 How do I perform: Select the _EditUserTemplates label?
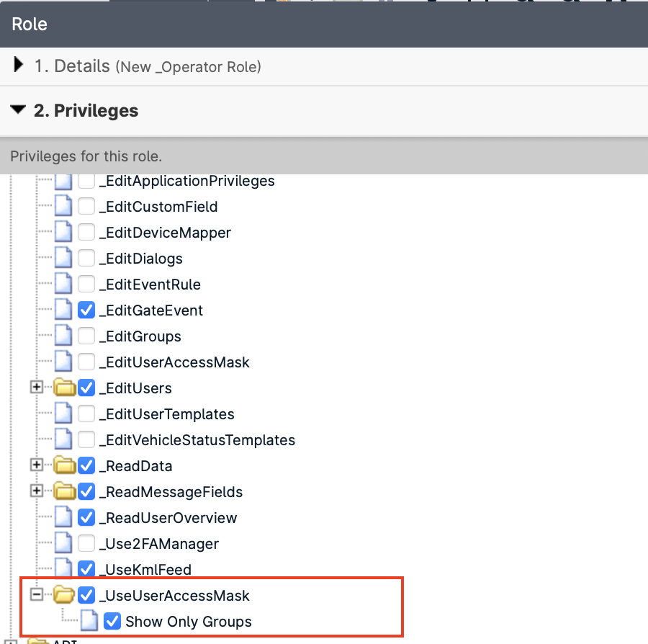[166, 414]
